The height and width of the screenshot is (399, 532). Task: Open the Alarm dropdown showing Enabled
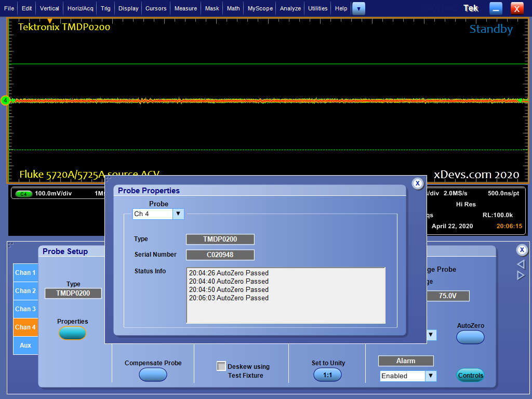(431, 376)
